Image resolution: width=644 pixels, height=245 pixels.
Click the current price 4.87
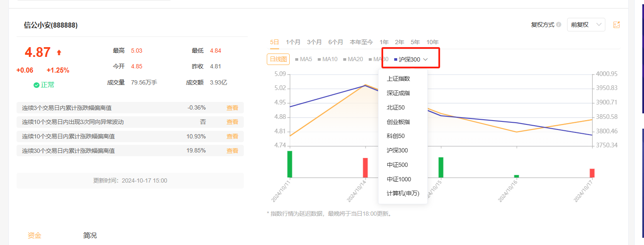coord(38,53)
